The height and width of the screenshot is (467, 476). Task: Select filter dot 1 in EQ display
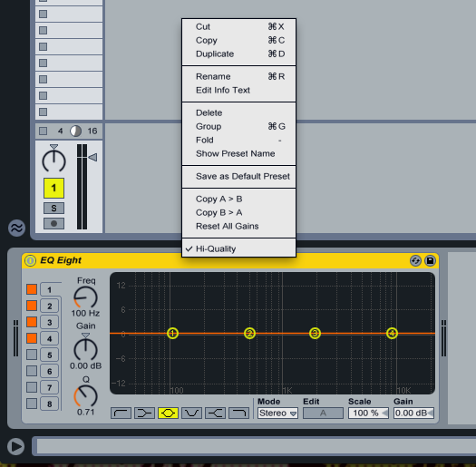(x=173, y=333)
